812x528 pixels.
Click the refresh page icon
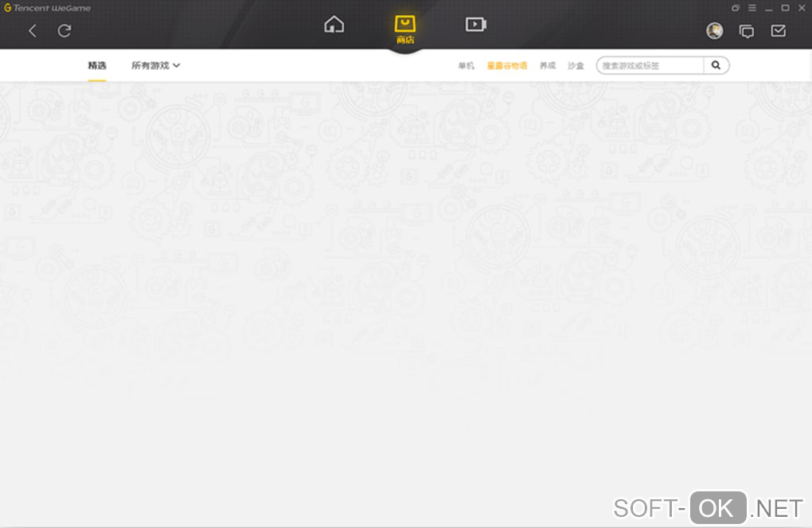tap(64, 31)
